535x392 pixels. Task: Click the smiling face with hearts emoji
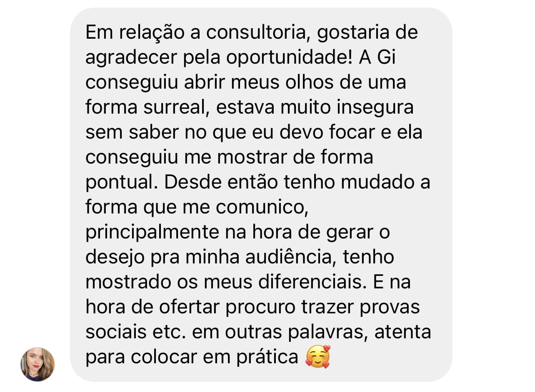tap(318, 357)
